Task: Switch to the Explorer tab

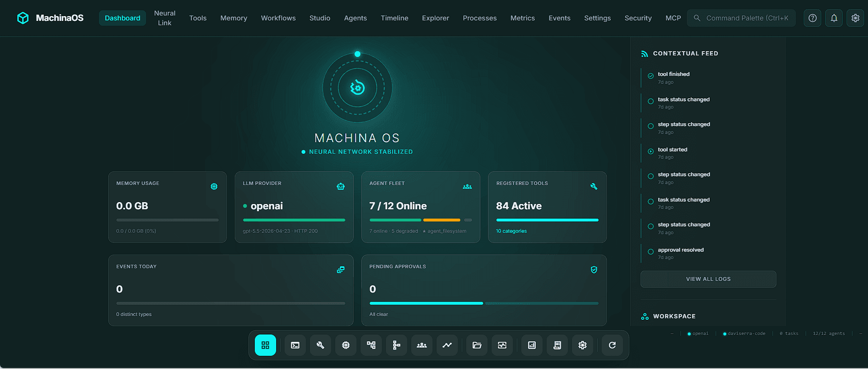Action: pyautogui.click(x=435, y=18)
